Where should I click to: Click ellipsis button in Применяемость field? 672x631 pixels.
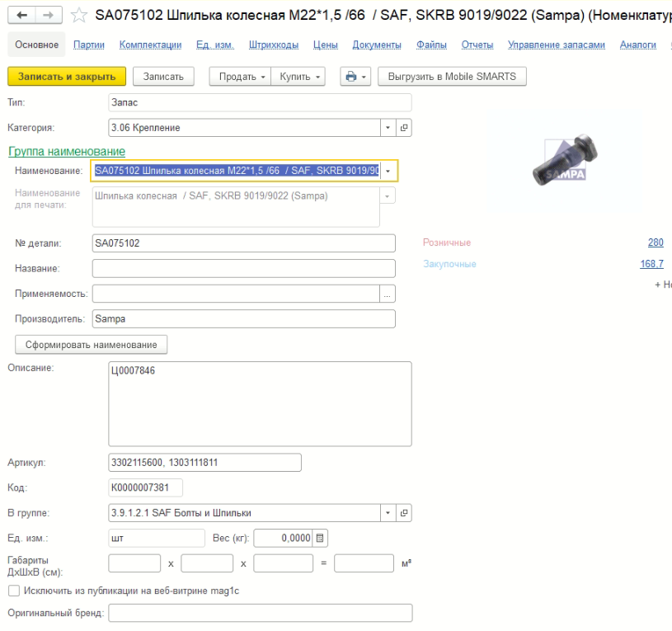(387, 294)
